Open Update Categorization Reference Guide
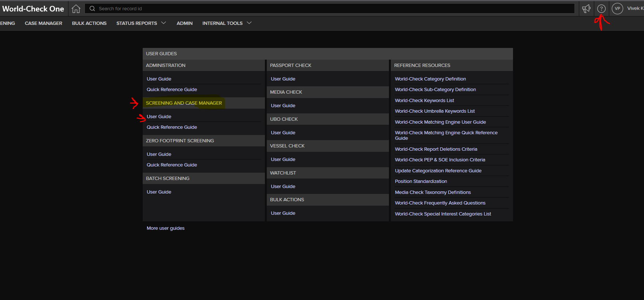 point(438,171)
